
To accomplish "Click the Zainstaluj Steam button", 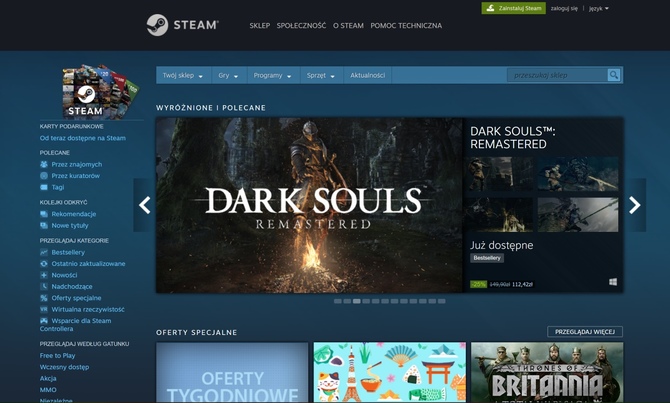I will pos(514,8).
